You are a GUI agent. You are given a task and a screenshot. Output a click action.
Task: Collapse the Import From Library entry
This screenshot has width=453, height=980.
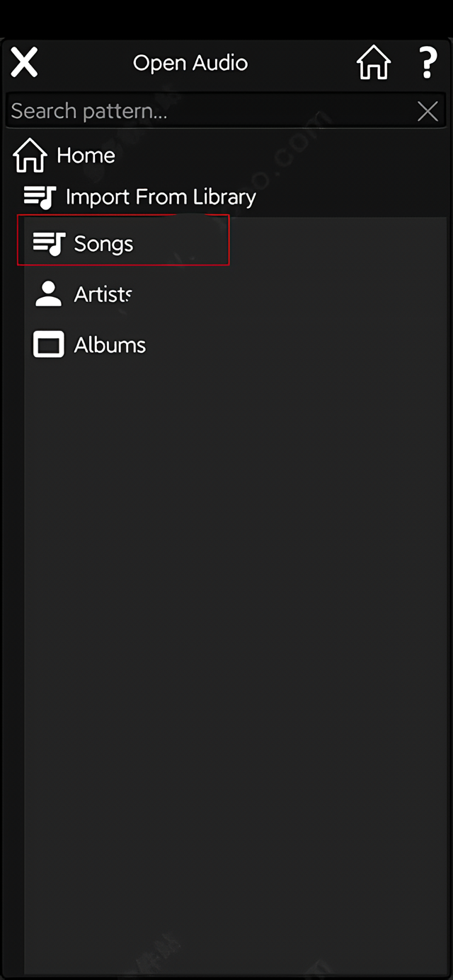[x=161, y=197]
